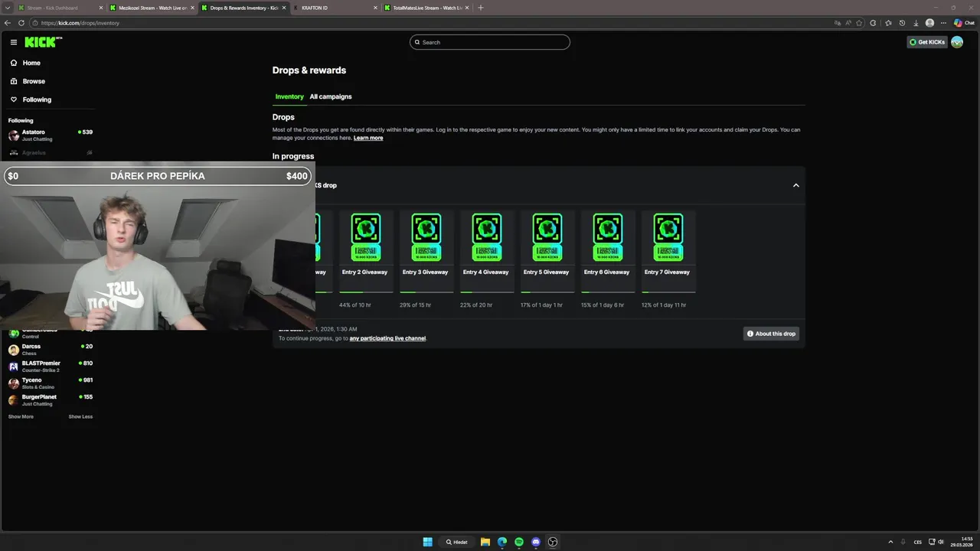Click Show More in following list

coord(21,416)
